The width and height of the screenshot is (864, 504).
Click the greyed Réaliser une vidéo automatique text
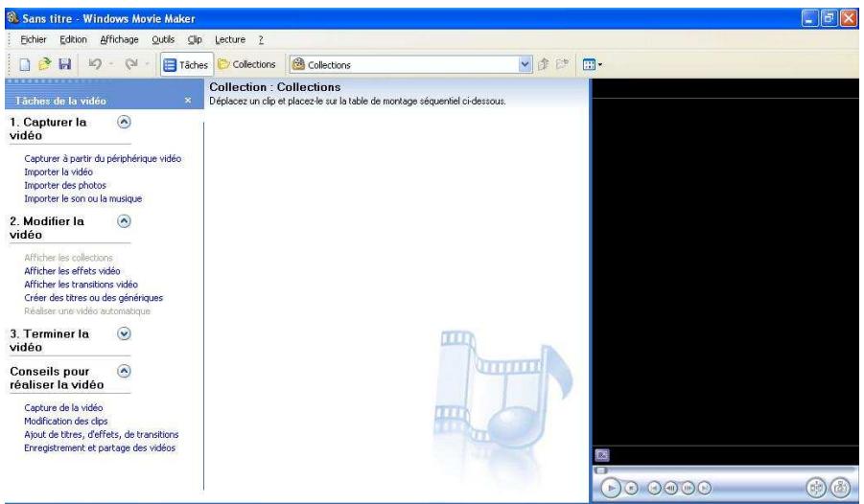(x=87, y=310)
